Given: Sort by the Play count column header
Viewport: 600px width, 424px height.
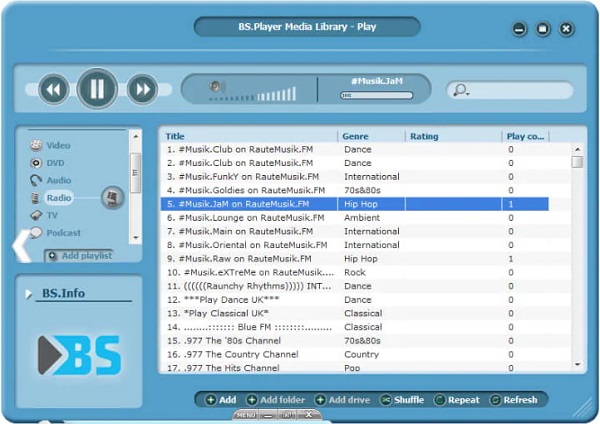Looking at the screenshot, I should [x=525, y=136].
